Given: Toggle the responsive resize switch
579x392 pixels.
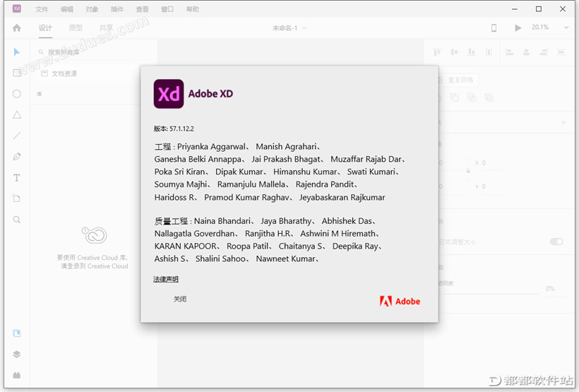Looking at the screenshot, I should (556, 242).
